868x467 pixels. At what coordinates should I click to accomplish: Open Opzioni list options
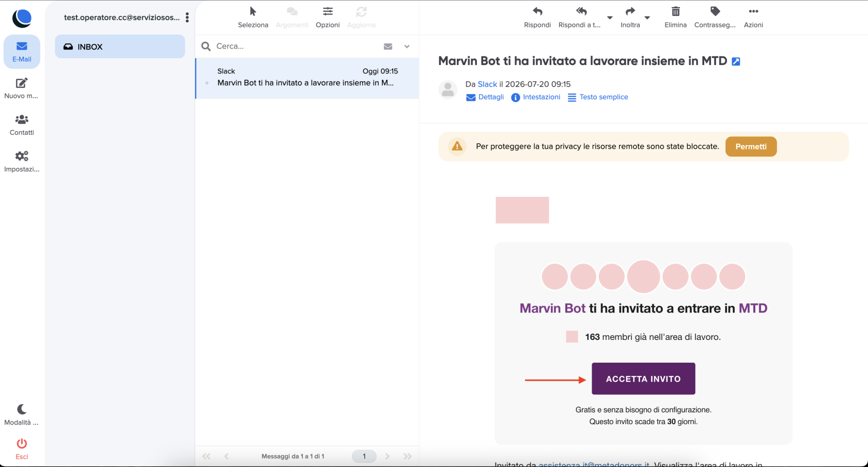pos(328,18)
